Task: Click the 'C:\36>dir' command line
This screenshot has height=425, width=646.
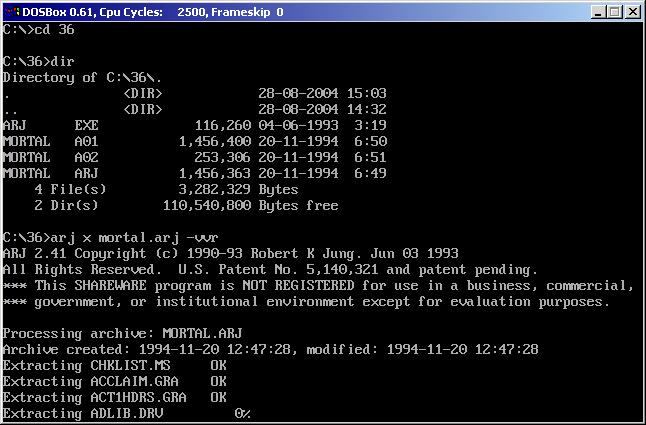Action: point(38,62)
